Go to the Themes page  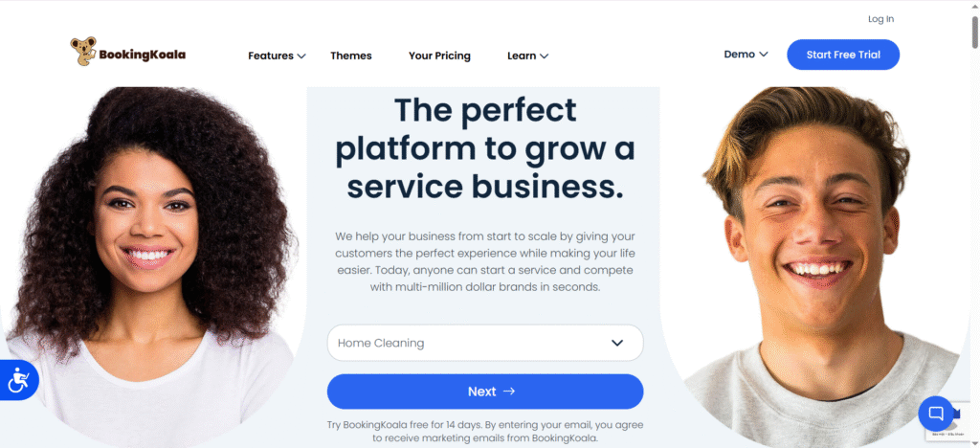(350, 56)
